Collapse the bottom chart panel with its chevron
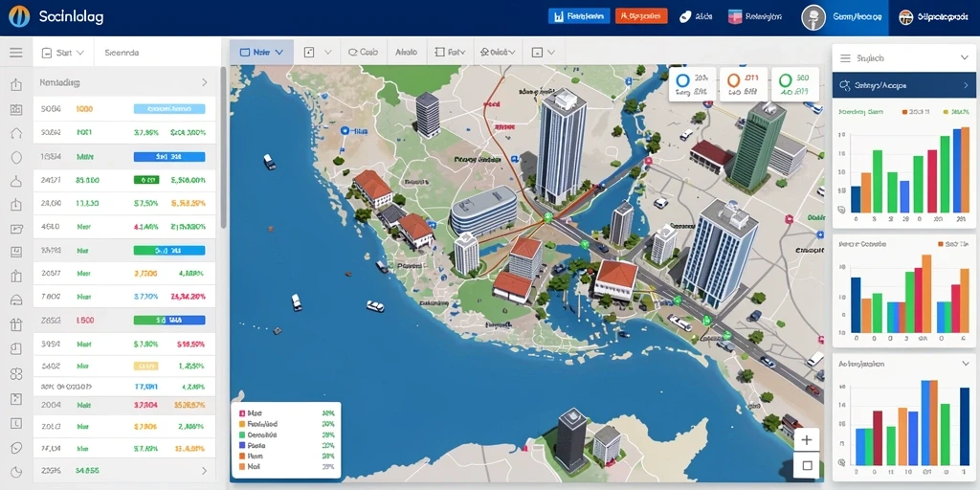980x490 pixels. coord(964,363)
